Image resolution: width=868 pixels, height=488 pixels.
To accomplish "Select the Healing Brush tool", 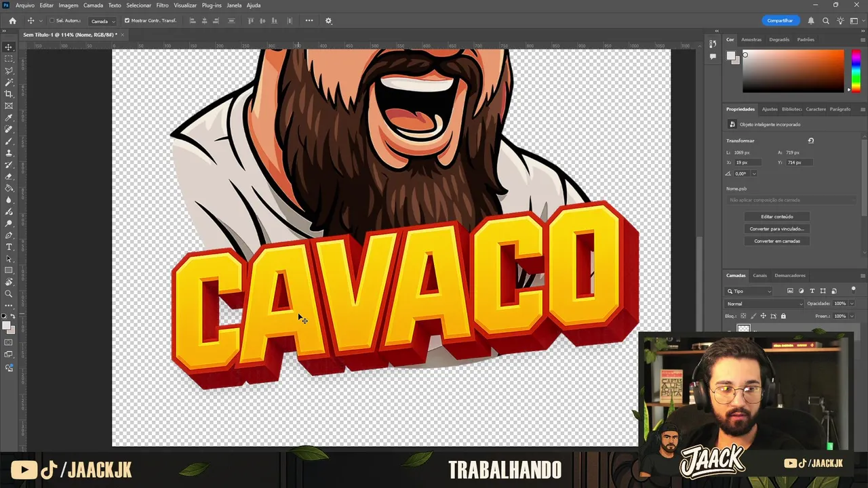I will click(9, 129).
